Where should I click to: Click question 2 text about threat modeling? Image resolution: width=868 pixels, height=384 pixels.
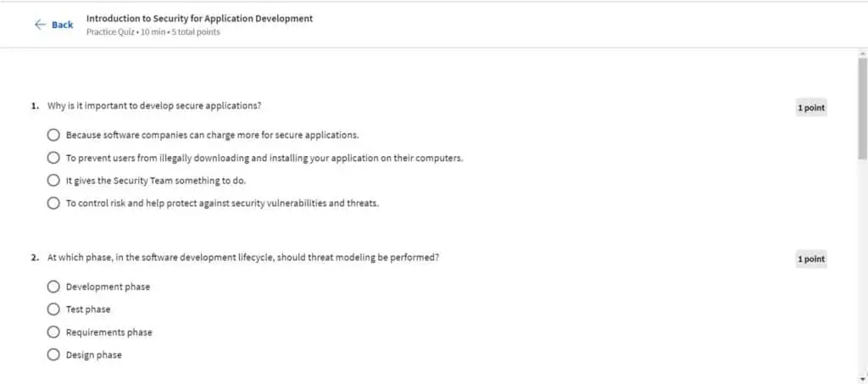click(243, 258)
